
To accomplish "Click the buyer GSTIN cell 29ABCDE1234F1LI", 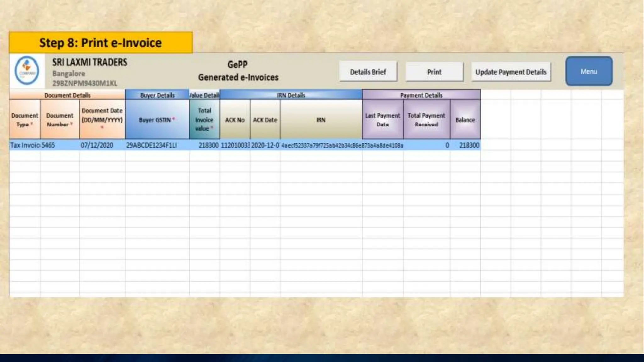I will (152, 145).
